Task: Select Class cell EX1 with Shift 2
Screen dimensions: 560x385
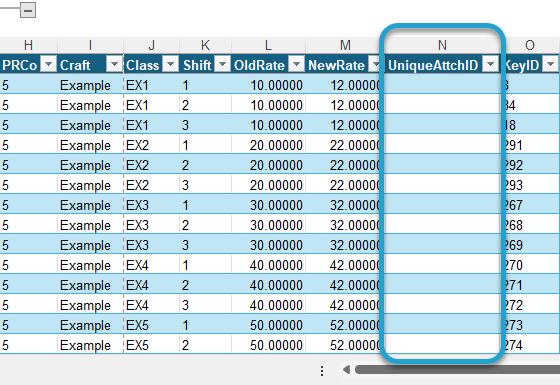Action: click(x=151, y=105)
